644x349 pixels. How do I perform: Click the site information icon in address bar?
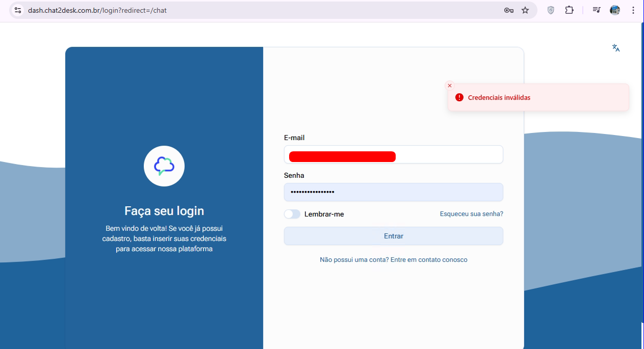pos(18,10)
